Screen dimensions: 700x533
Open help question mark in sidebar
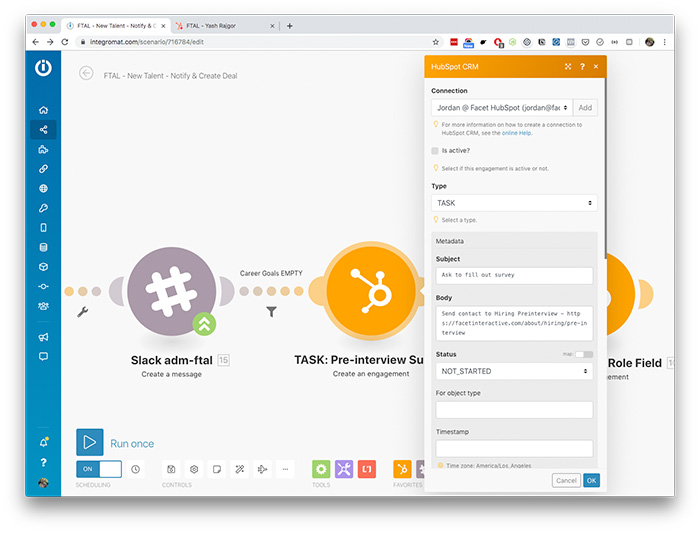pos(43,462)
